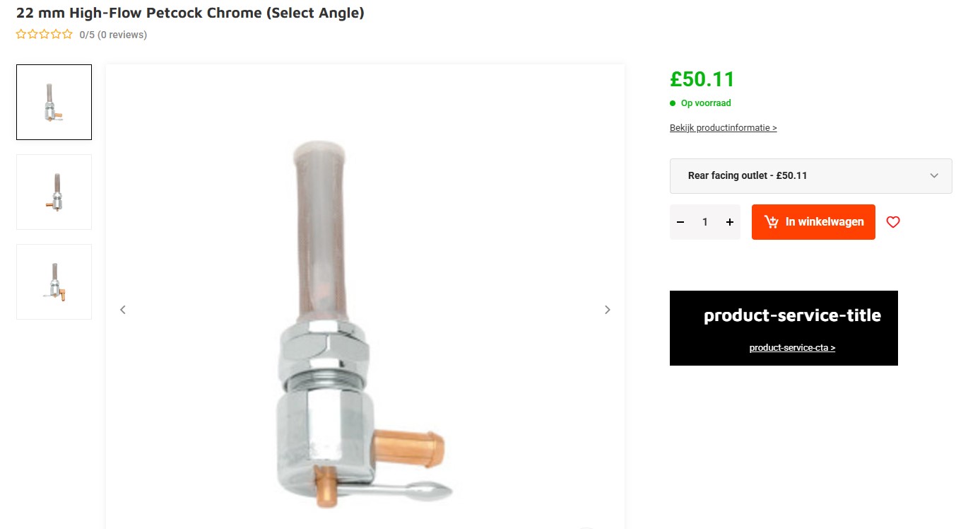Image resolution: width=980 pixels, height=529 pixels.
Task: Click the product-service-title heading
Action: (792, 315)
